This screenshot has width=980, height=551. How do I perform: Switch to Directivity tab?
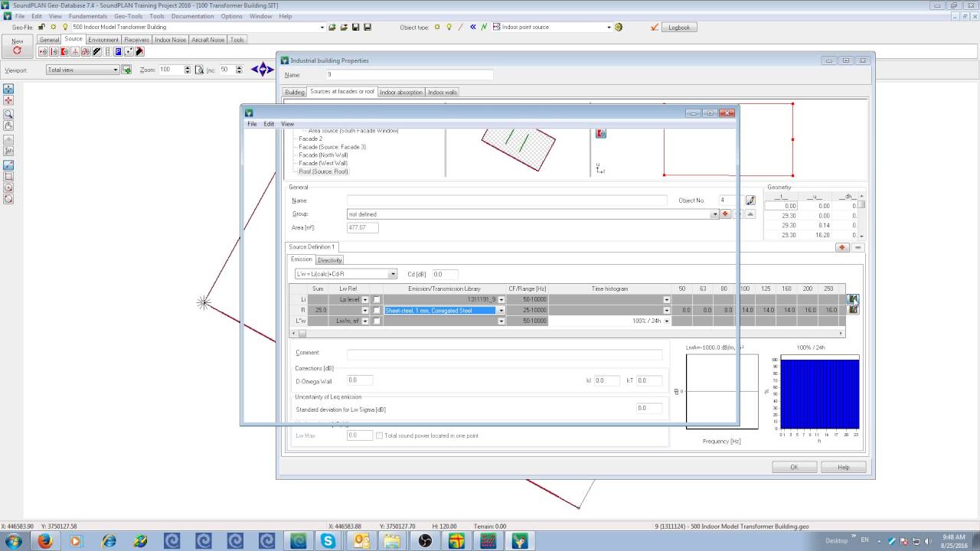point(330,260)
